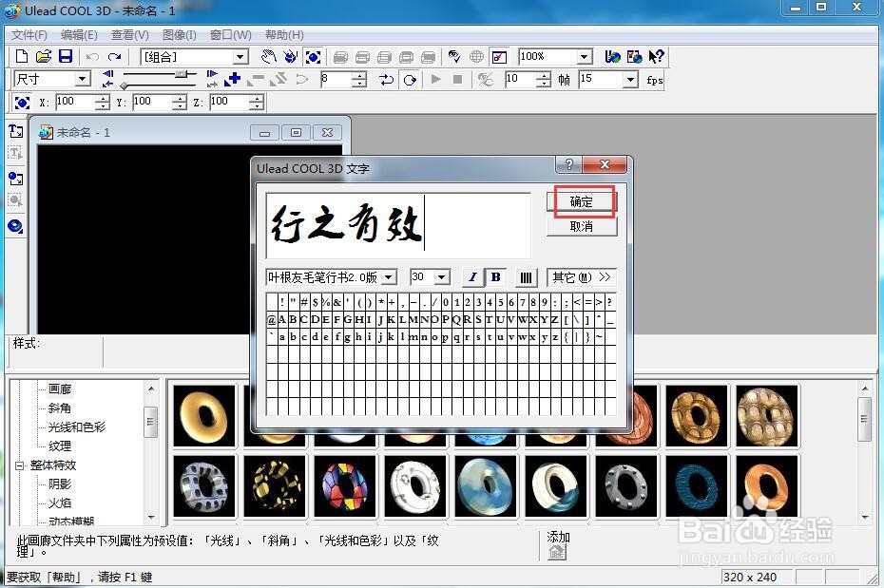This screenshot has height=588, width=884.
Task: Open the 100% zoom dropdown
Action: click(585, 57)
